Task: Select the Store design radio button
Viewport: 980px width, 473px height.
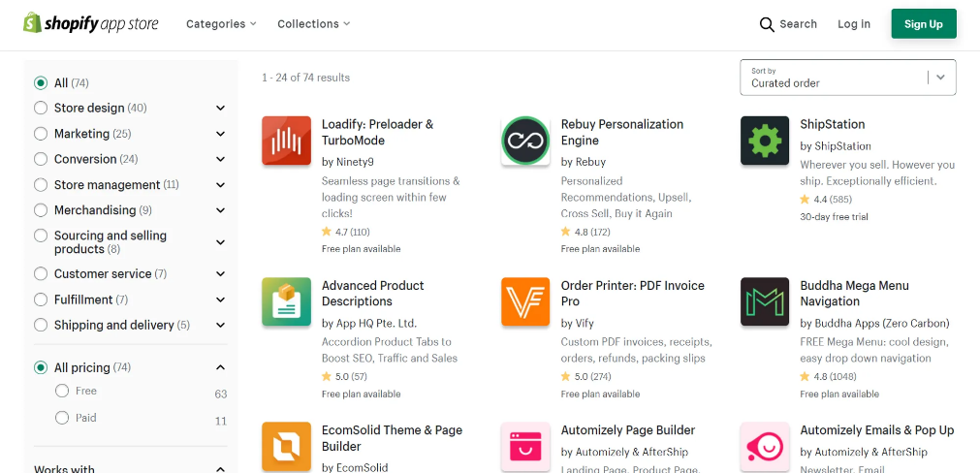Action: pos(41,108)
